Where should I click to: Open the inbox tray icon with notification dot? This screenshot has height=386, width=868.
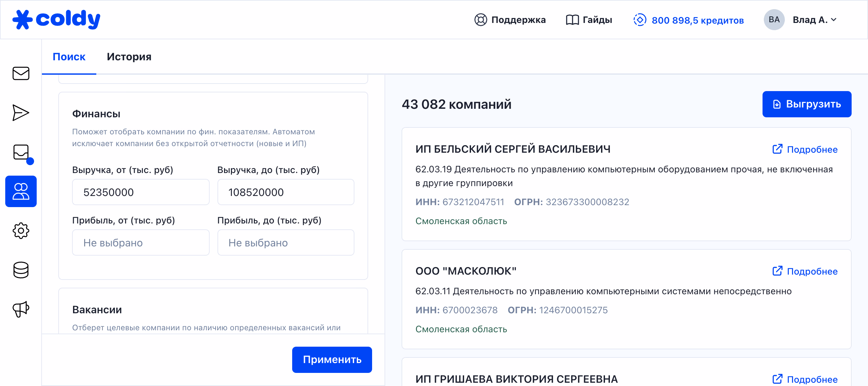[x=22, y=152]
